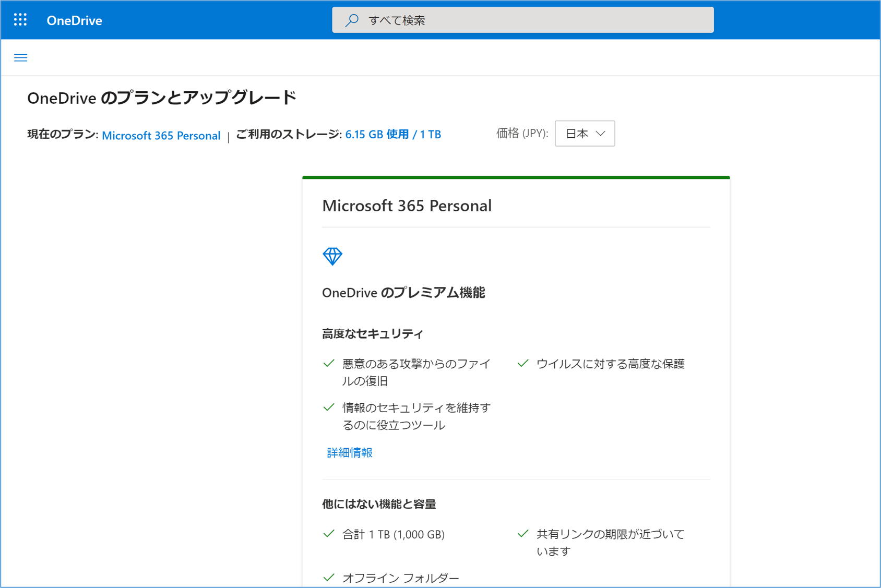Focus the すべて検索 search field
The width and height of the screenshot is (881, 588).
click(522, 20)
